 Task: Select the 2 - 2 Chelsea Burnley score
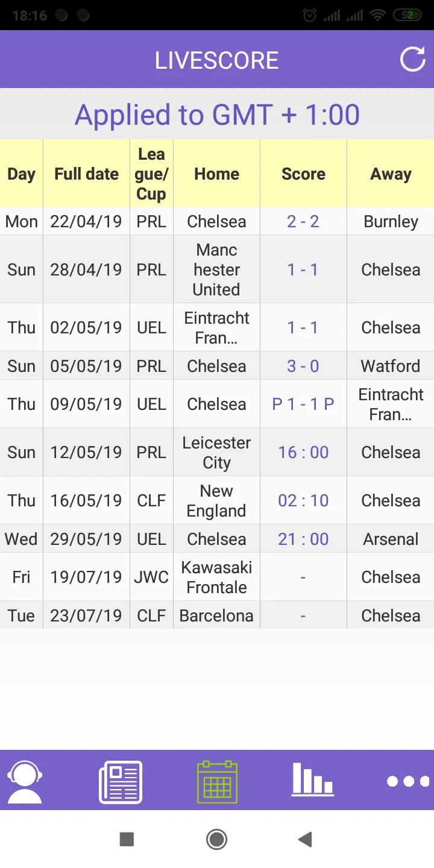coord(303,221)
